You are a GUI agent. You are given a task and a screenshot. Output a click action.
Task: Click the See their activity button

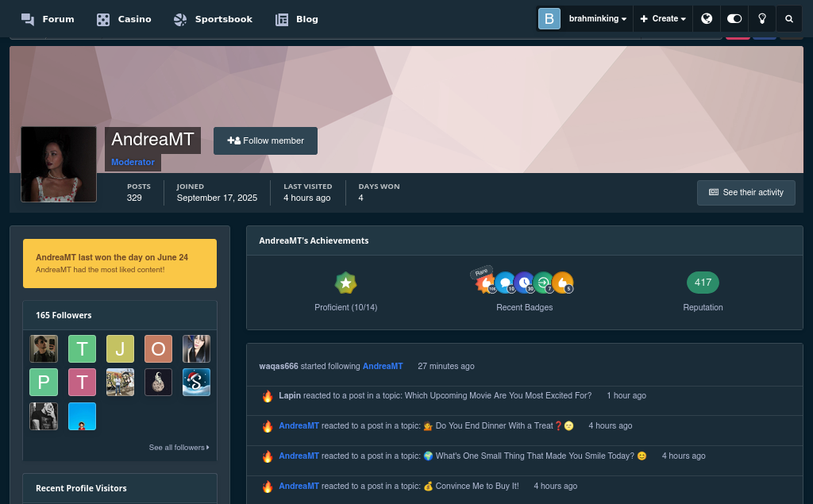click(x=746, y=192)
